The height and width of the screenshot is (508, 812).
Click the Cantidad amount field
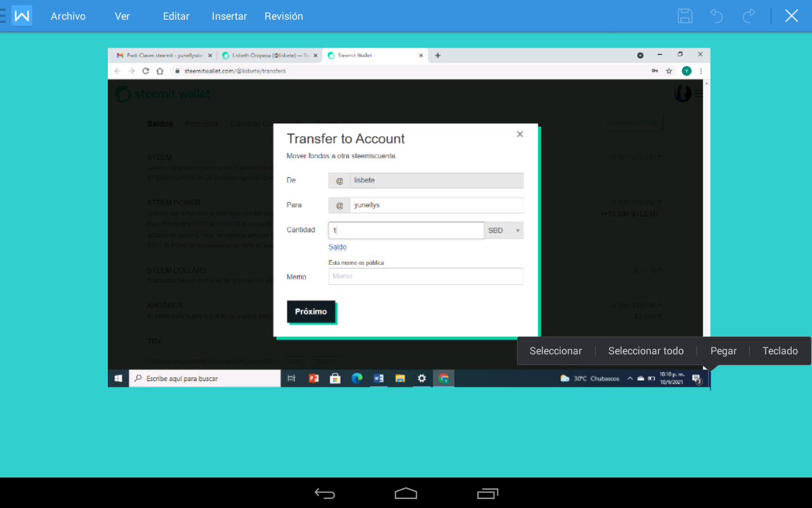pos(406,231)
